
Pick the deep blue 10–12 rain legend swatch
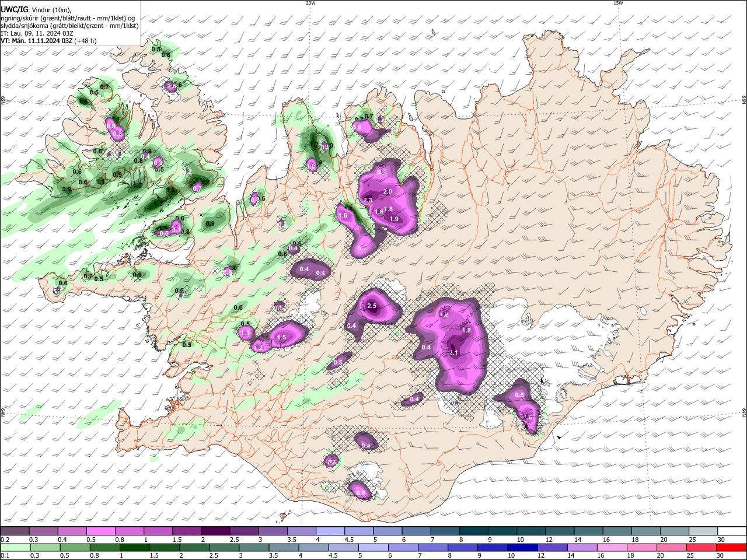(x=522, y=547)
